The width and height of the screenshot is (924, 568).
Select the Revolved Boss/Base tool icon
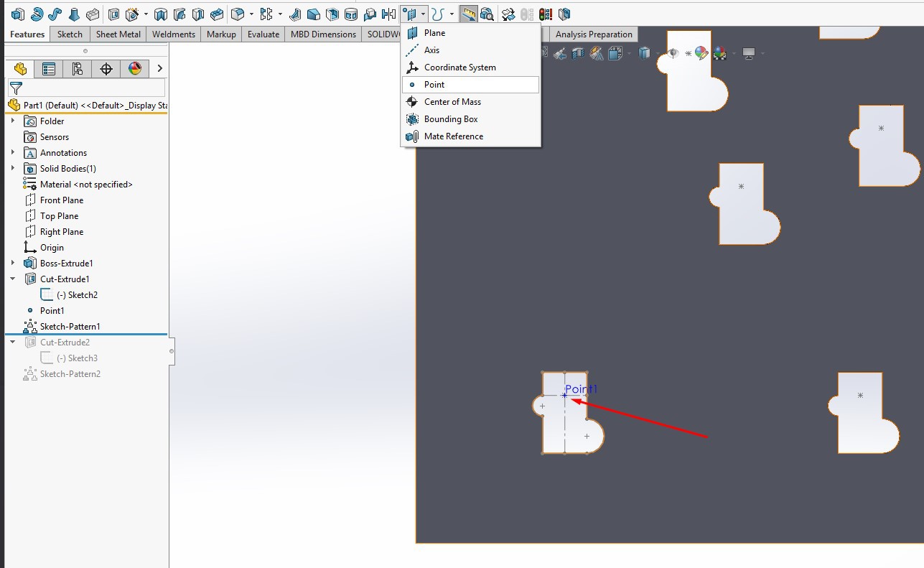click(37, 14)
